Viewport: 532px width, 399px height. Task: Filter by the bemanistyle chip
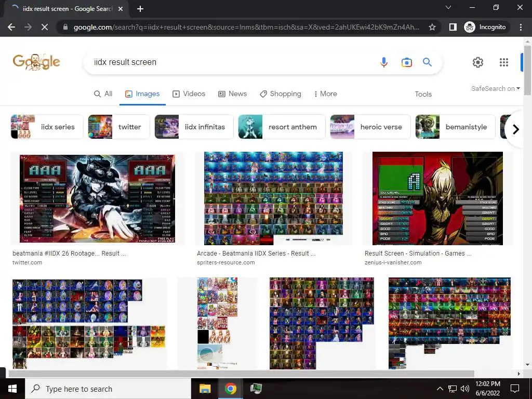click(x=455, y=127)
